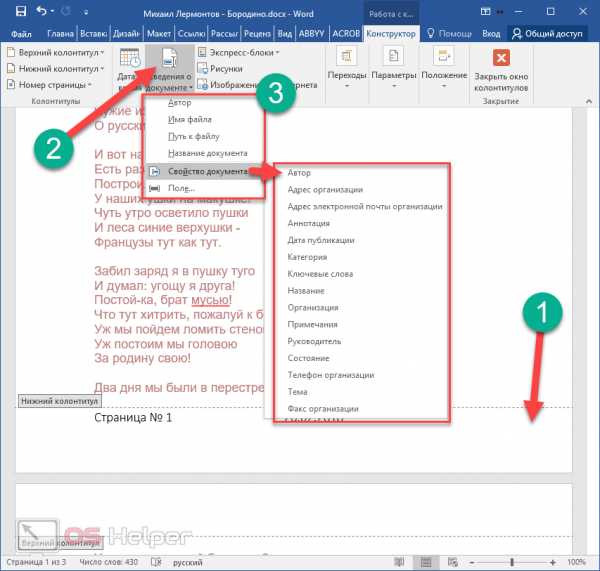Select Название property in submenu
The image size is (600, 571).
pyautogui.click(x=306, y=290)
